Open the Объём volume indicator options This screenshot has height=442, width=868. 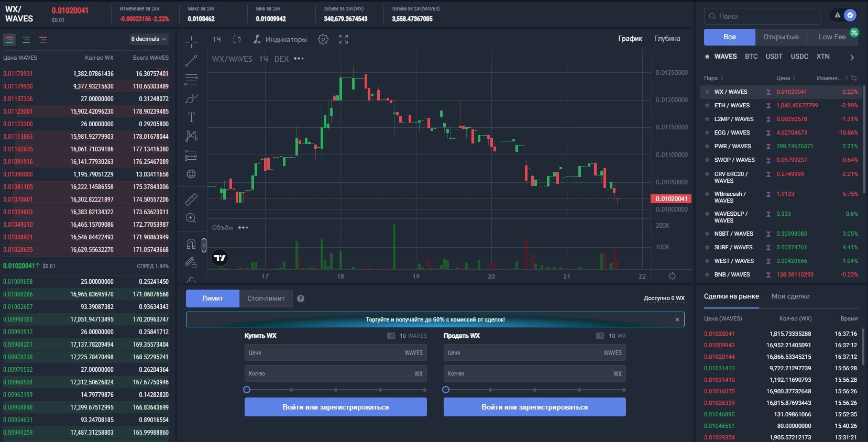coord(243,228)
